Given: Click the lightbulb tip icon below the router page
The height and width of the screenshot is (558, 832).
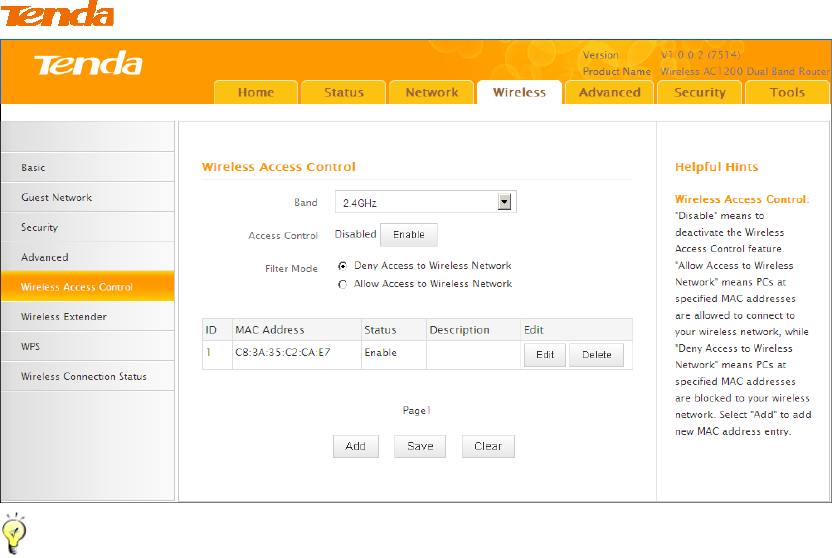Looking at the screenshot, I should click(14, 533).
